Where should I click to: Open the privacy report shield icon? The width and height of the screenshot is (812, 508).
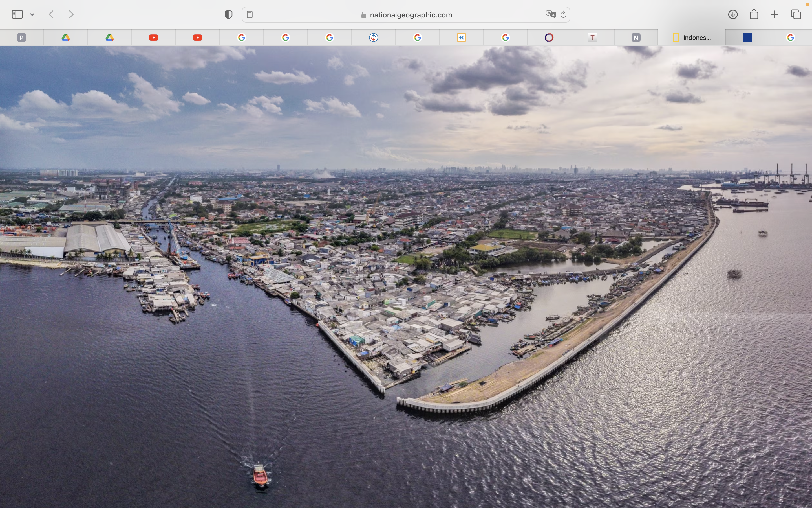click(228, 14)
